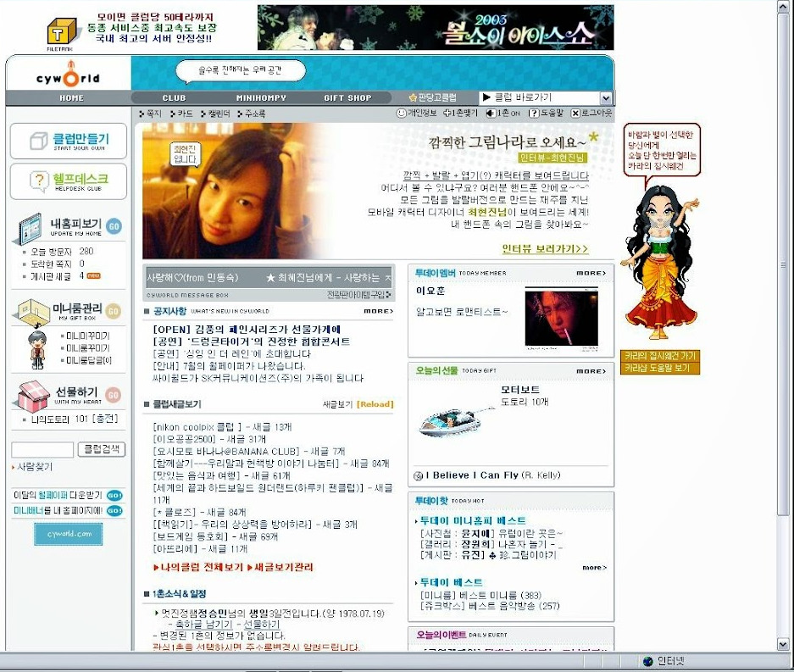
Task: Click 미니룸꾸미기 menu entry
Action: pyautogui.click(x=88, y=348)
